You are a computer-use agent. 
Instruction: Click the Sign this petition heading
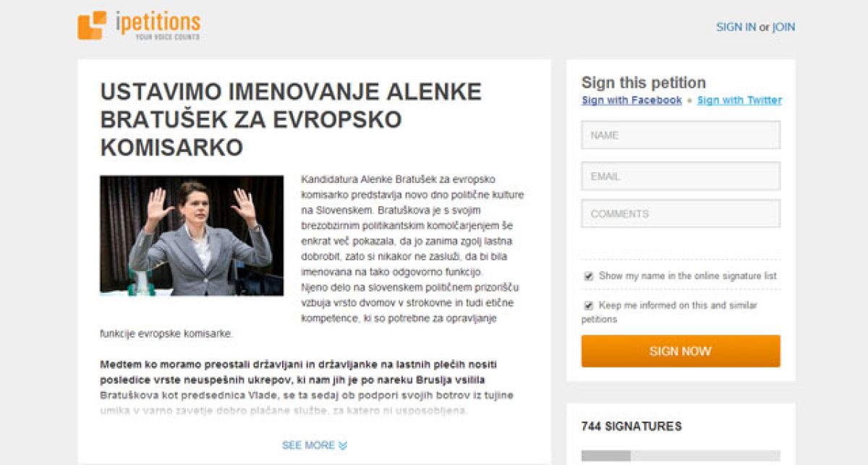coord(644,82)
